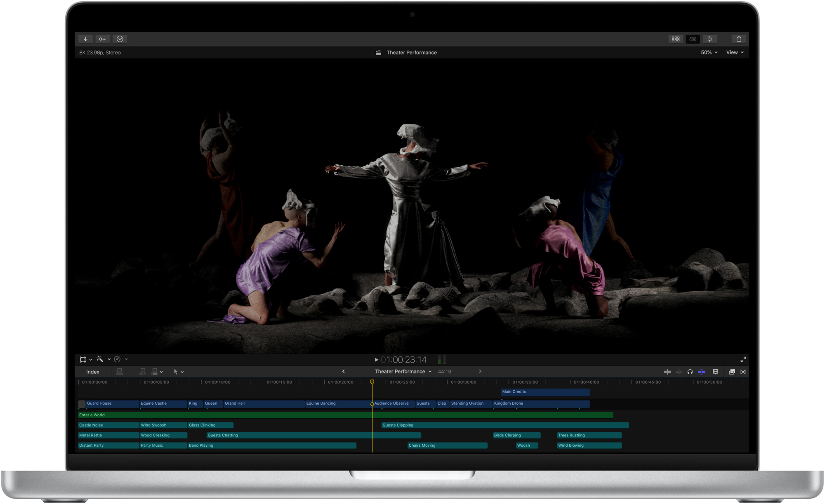Open the timeline Index panel
The image size is (825, 504).
click(92, 372)
